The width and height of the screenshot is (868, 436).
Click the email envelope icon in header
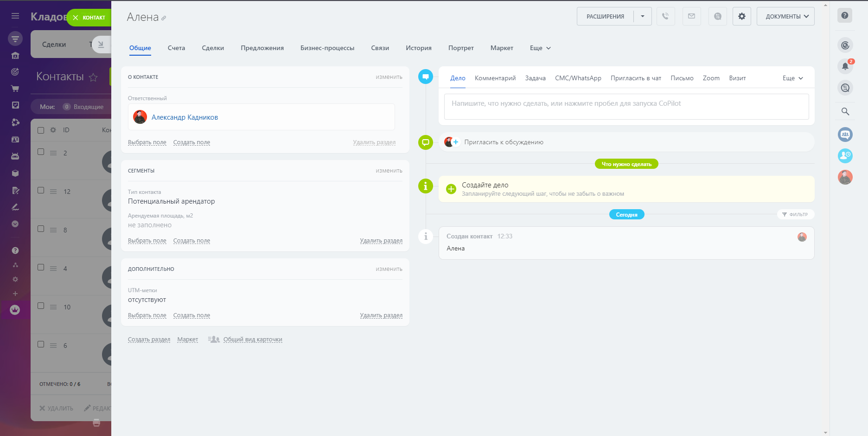[691, 16]
